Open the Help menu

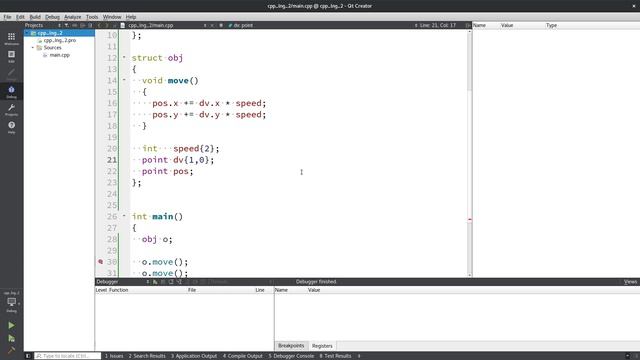(x=131, y=17)
